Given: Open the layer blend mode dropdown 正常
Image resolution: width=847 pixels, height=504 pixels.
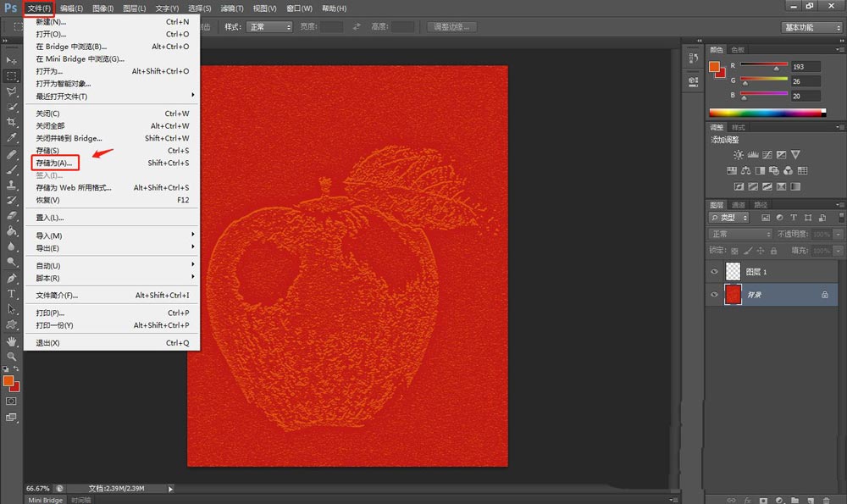Looking at the screenshot, I should pos(740,234).
